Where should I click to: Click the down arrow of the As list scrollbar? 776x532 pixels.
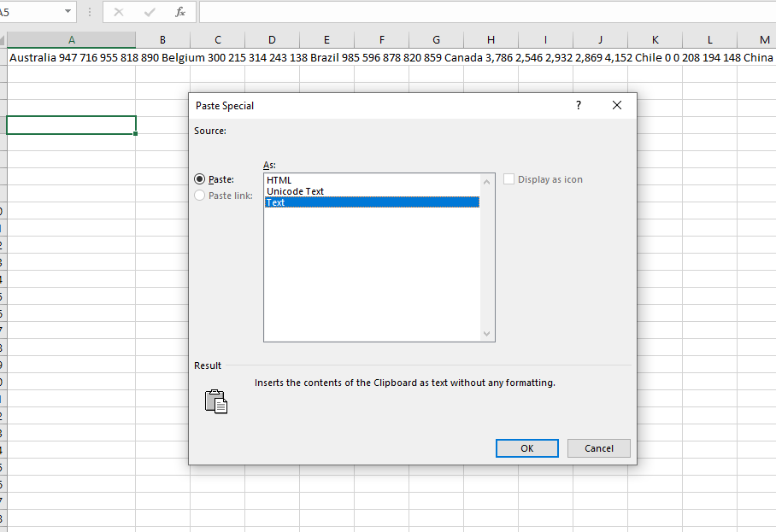coord(486,333)
